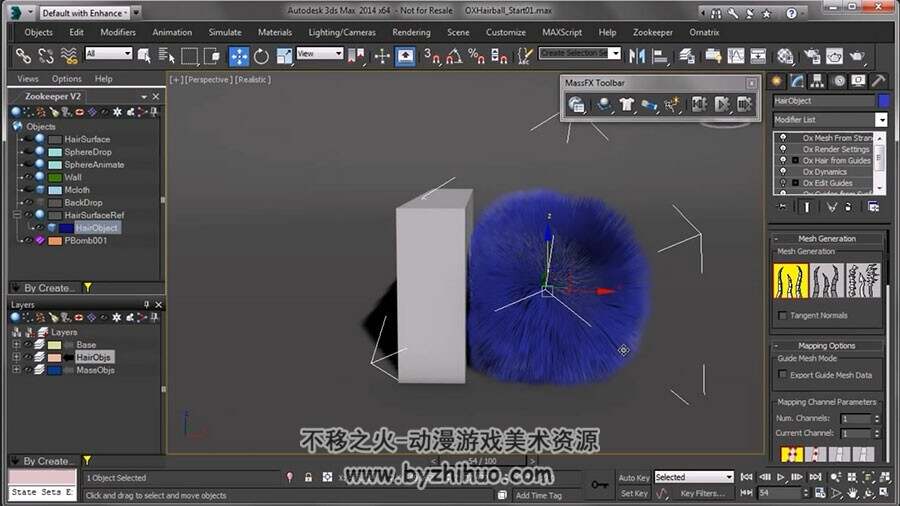
Task: Enable the Export Guide Mesh Data checkbox
Action: [x=782, y=374]
